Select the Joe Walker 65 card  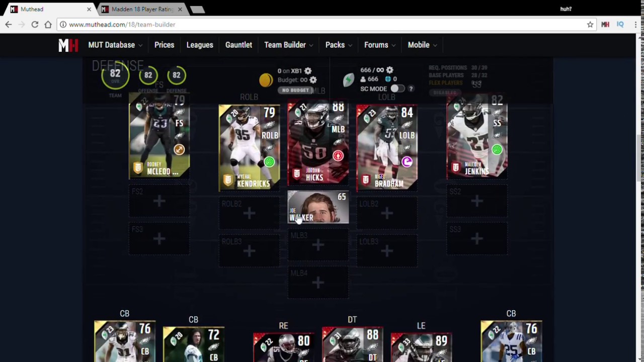317,207
